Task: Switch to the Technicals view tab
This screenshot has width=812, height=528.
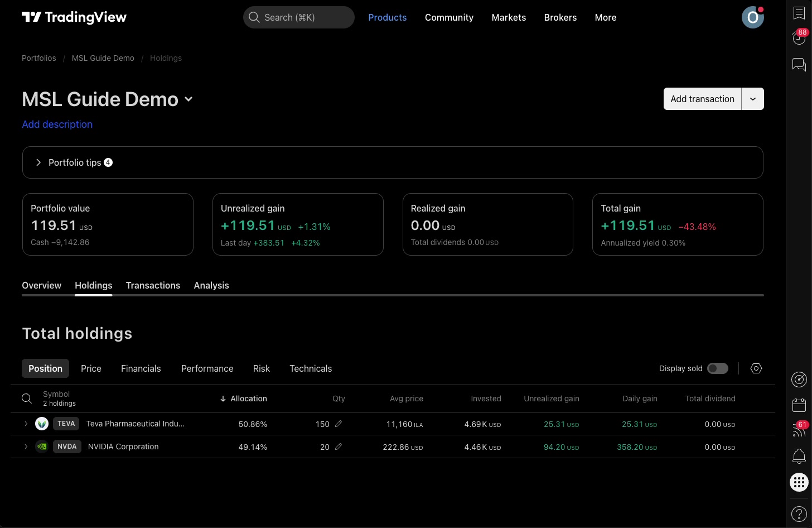Action: [x=311, y=368]
